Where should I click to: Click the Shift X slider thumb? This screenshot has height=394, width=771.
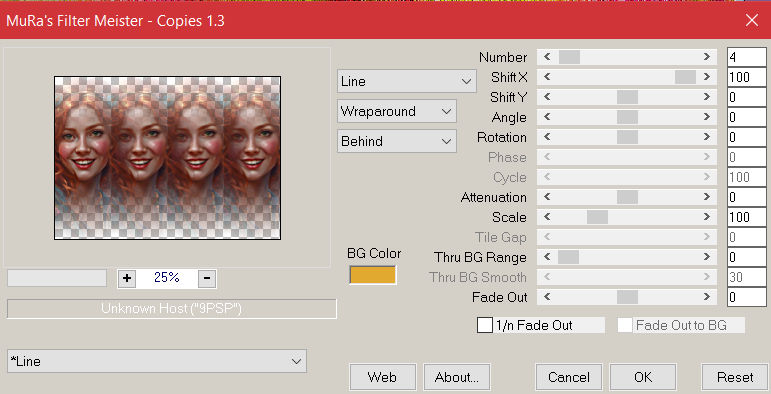tap(685, 77)
